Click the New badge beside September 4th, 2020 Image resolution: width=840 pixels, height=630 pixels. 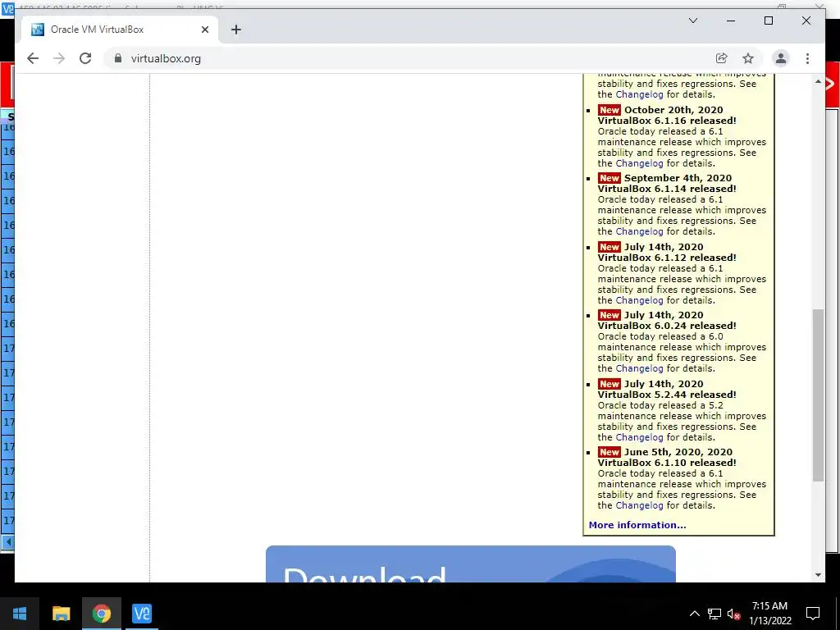[x=609, y=178]
